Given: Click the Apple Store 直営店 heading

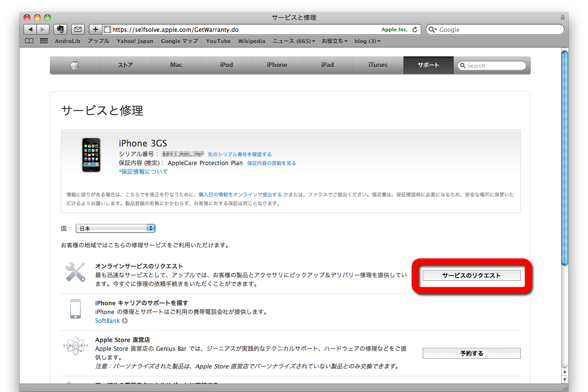Looking at the screenshot, I should pos(122,340).
